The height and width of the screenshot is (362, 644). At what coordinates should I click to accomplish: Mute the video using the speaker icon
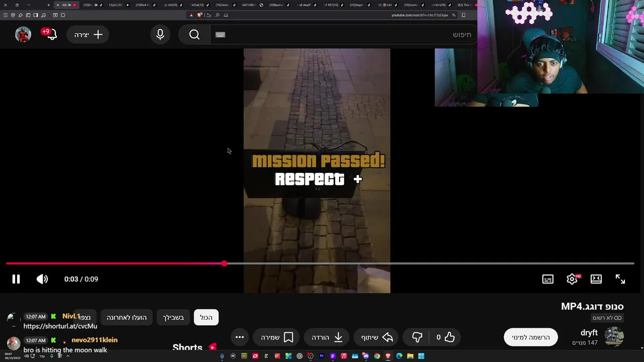click(x=42, y=279)
